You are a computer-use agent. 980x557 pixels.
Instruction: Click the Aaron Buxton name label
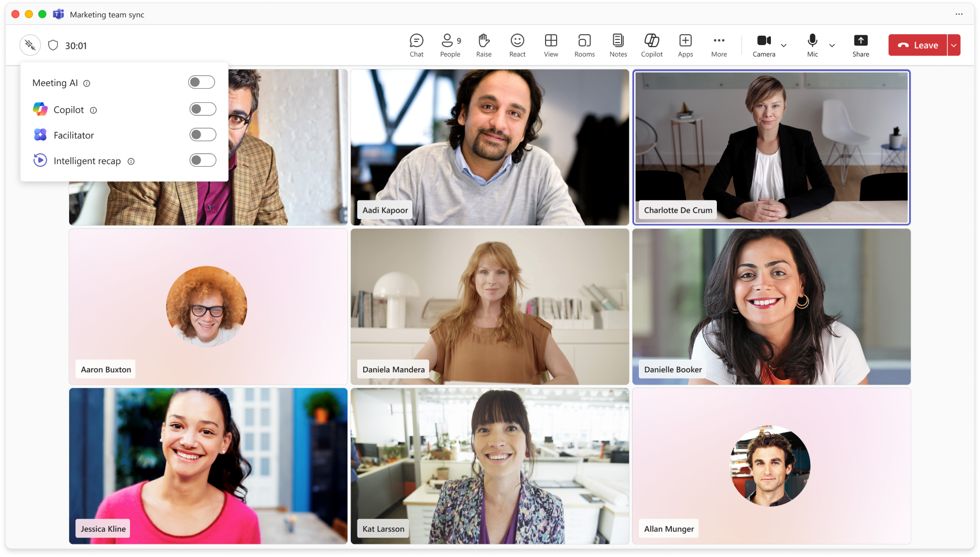(106, 370)
